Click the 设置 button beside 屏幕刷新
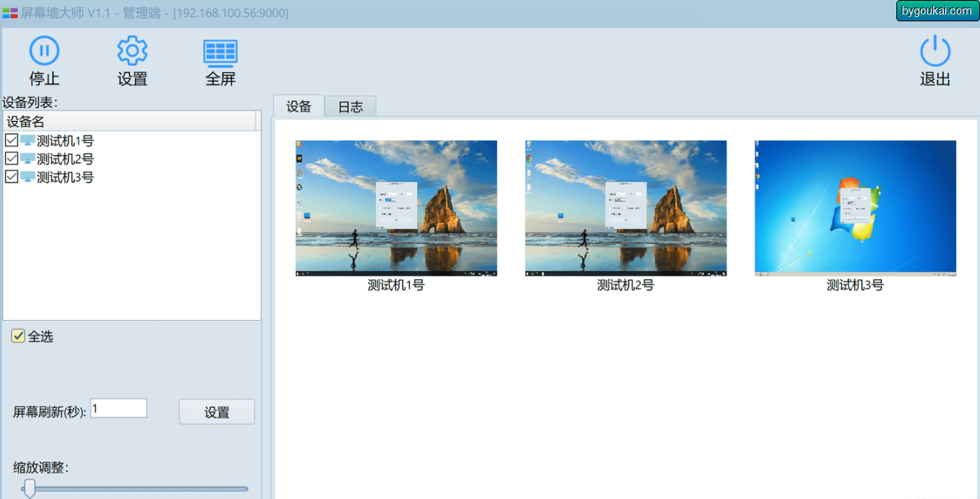The width and height of the screenshot is (980, 499). point(217,412)
